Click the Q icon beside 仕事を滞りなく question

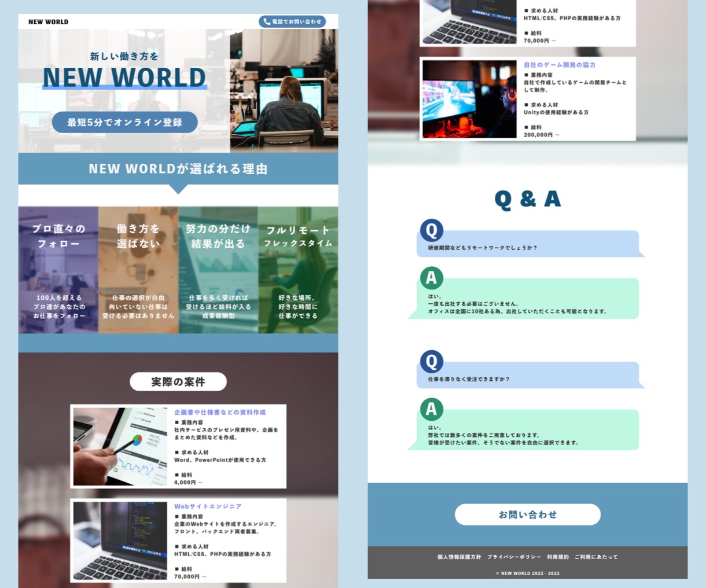[431, 362]
